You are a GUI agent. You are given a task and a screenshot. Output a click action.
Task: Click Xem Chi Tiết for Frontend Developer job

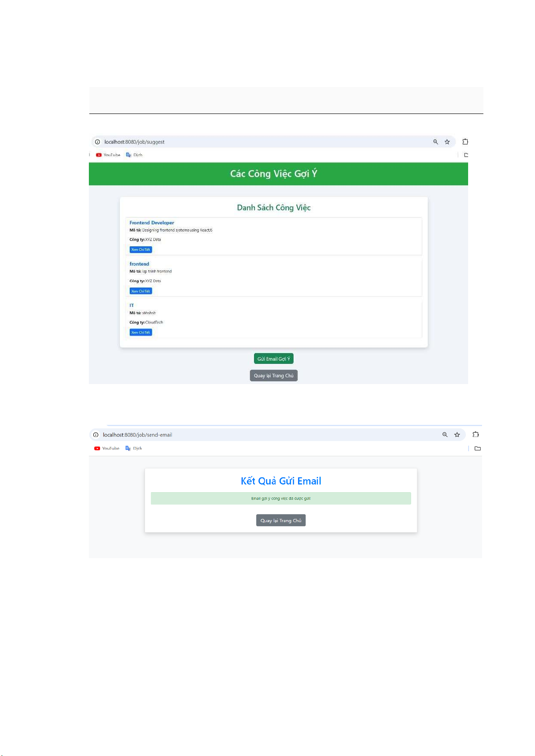141,249
